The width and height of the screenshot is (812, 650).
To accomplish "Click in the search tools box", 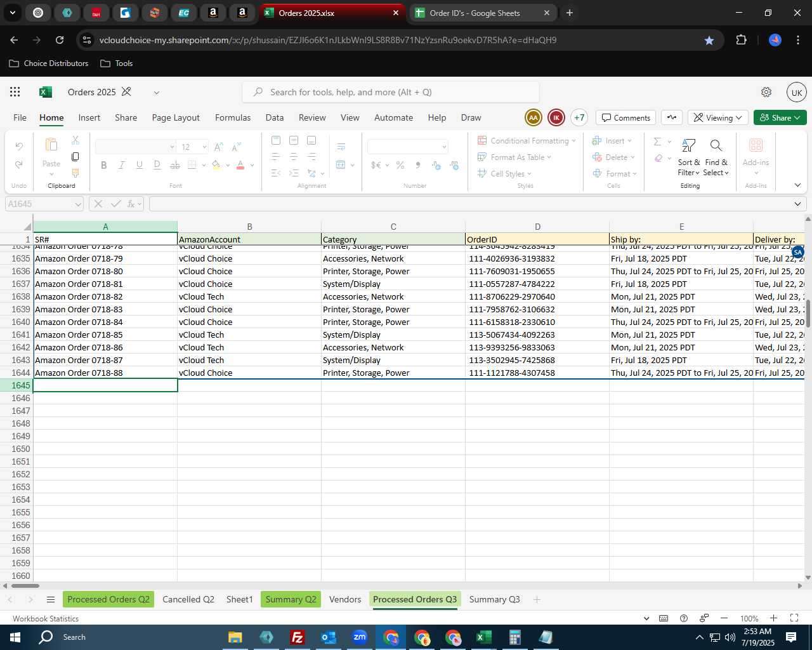I will click(x=391, y=92).
